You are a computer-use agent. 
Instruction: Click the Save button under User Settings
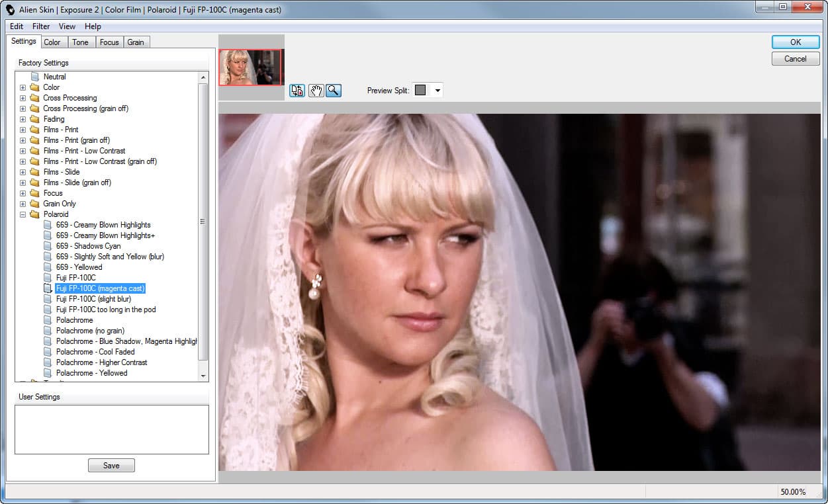(111, 466)
